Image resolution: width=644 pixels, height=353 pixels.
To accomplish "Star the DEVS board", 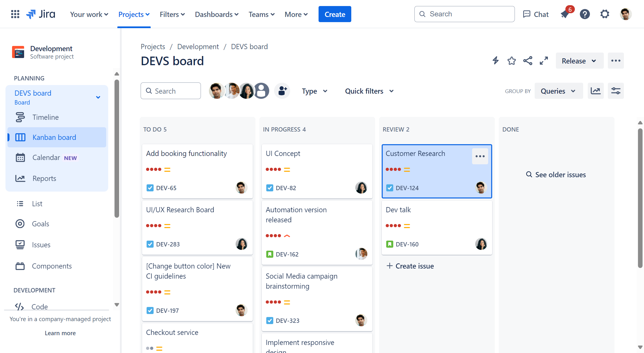I will 511,61.
